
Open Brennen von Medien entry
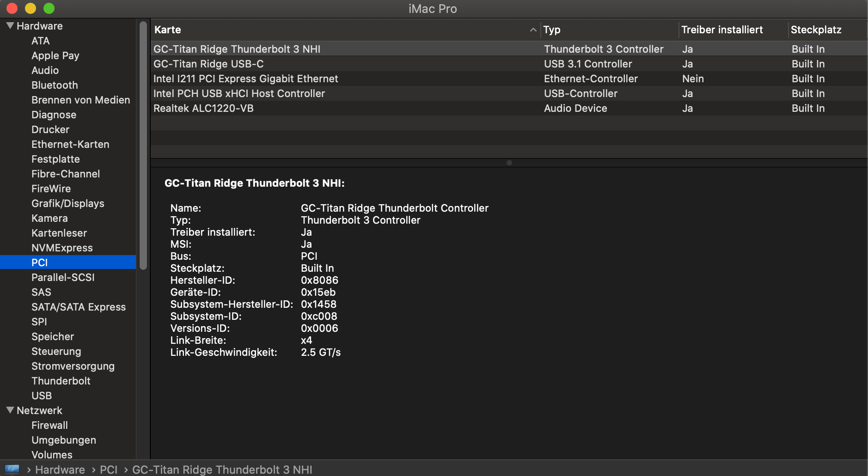(x=81, y=100)
